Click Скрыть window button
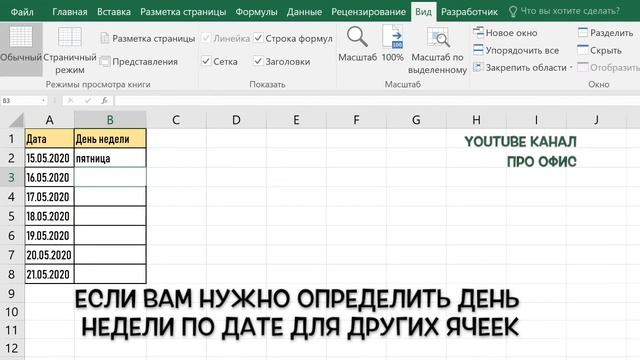640x360 pixels. 600,50
